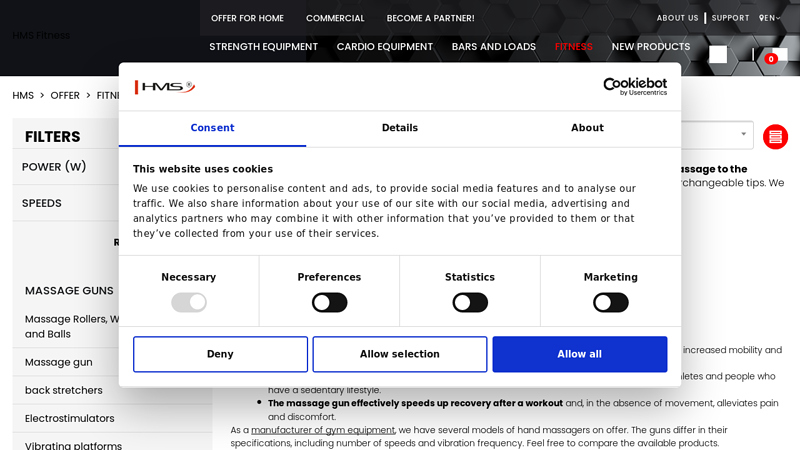Open the Cookiebot by Usercentrics logo
Viewport: 800px width, 450px height.
[635, 86]
